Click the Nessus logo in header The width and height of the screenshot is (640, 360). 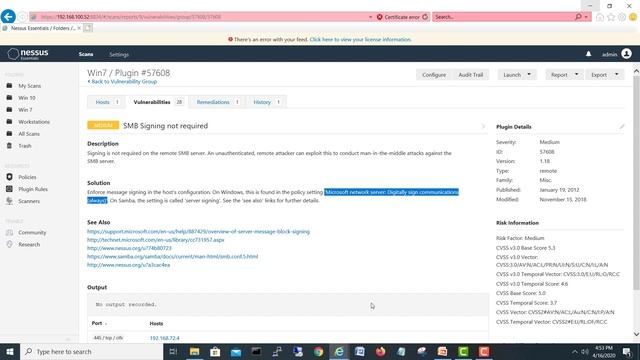click(x=28, y=54)
